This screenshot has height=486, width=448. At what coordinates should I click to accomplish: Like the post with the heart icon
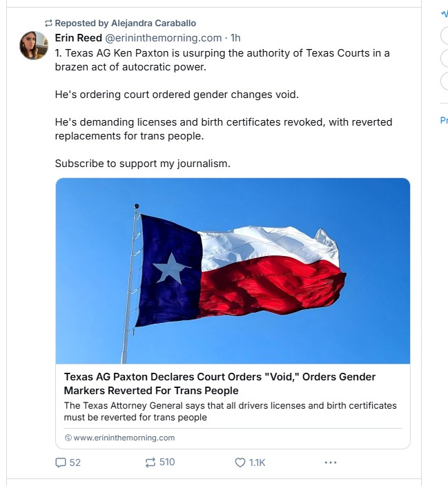240,463
